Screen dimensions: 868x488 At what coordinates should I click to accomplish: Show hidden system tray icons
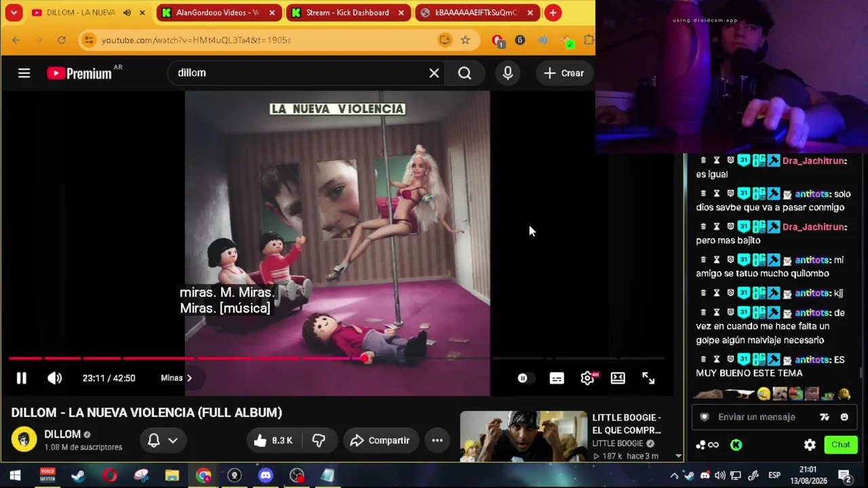pos(674,476)
